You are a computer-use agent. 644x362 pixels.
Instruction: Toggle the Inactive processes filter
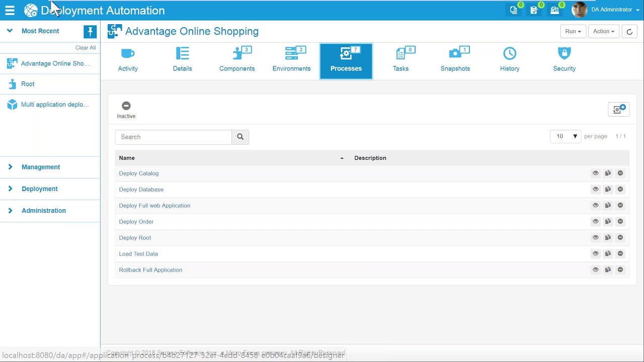coord(126,110)
